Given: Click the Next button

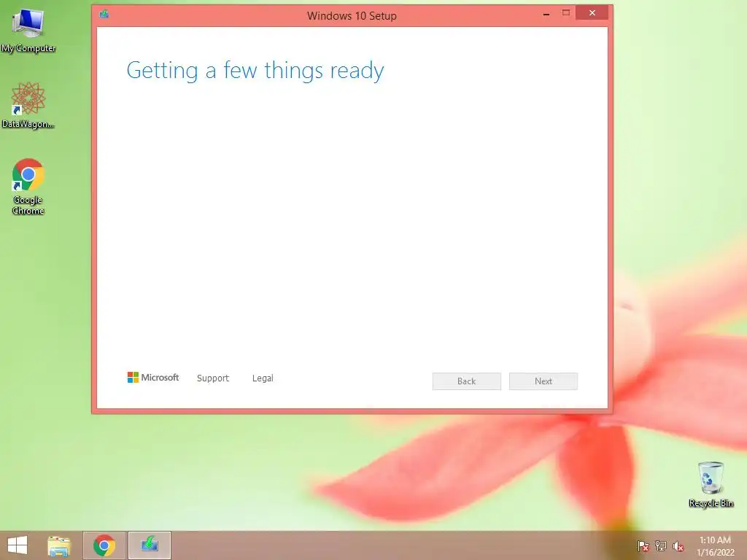Looking at the screenshot, I should (543, 381).
